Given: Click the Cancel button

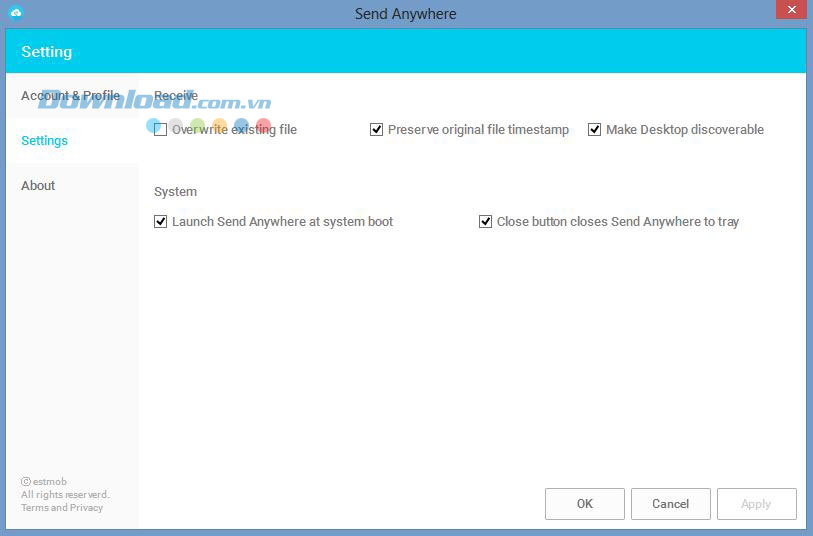Looking at the screenshot, I should point(670,504).
